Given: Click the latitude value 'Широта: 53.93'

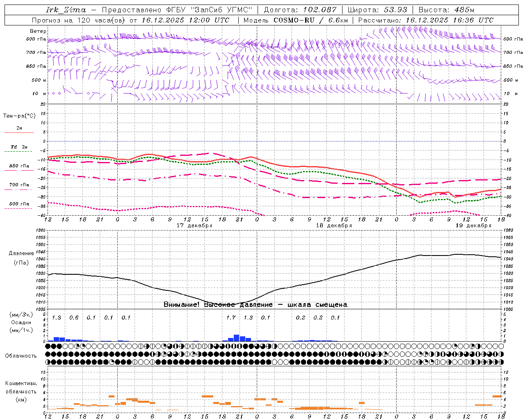Looking at the screenshot, I should pos(377,10).
